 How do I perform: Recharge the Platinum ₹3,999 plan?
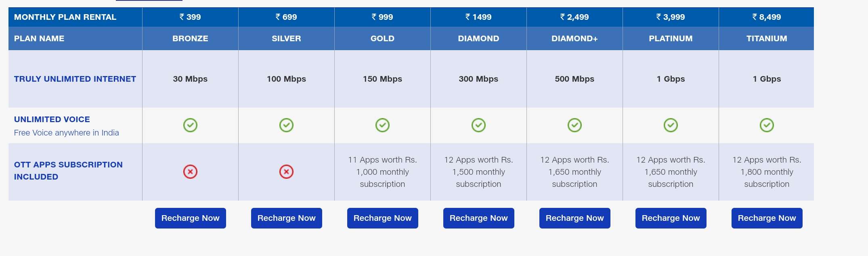671,218
